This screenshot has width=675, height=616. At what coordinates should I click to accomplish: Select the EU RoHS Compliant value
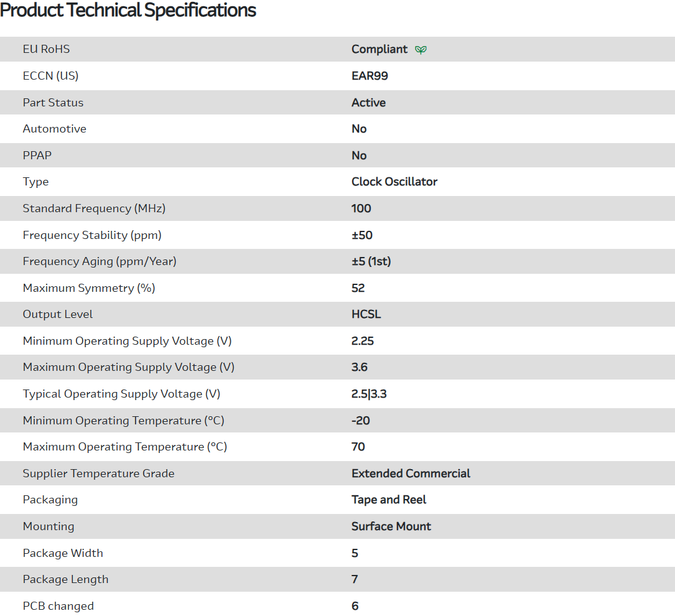coord(379,49)
